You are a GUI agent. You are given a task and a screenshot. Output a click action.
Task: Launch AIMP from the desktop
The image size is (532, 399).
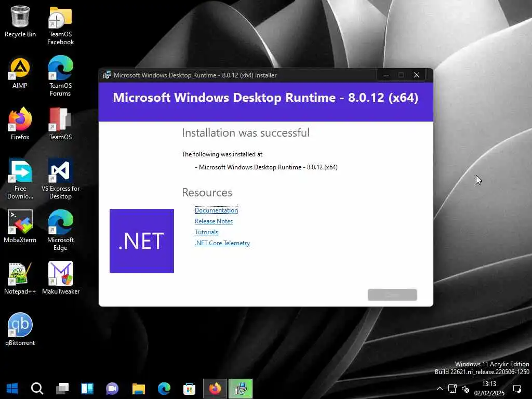tap(20, 73)
